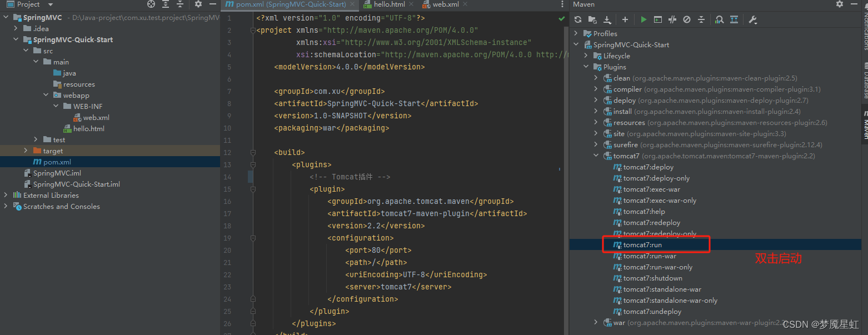The height and width of the screenshot is (335, 868).
Task: Toggle Maven offline mode icon
Action: click(672, 19)
